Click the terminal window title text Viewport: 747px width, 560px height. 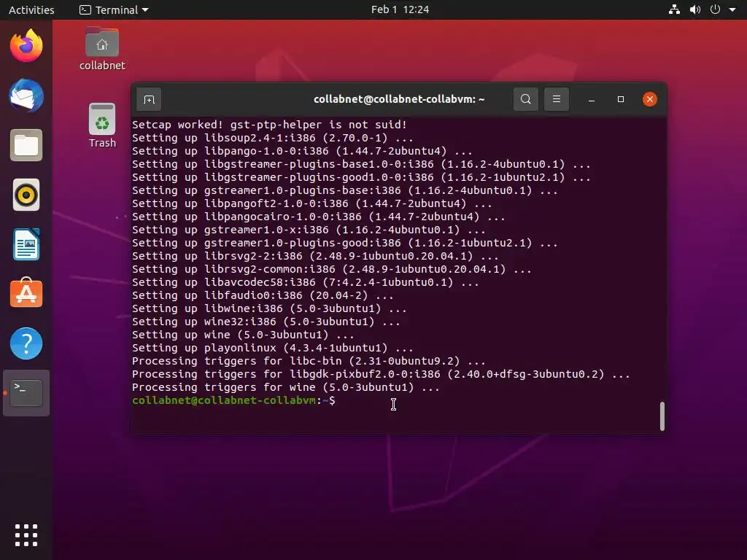tap(399, 99)
